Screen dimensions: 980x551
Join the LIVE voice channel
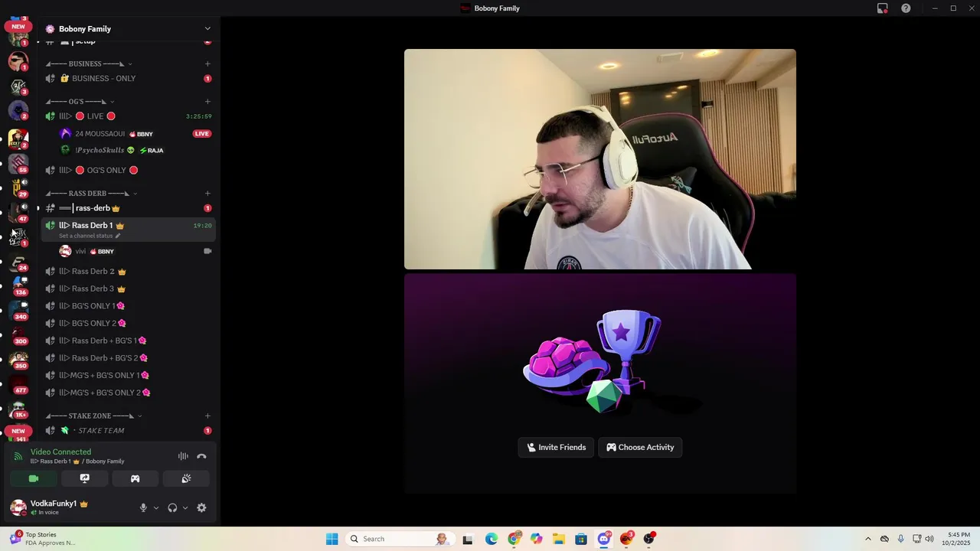click(x=128, y=116)
